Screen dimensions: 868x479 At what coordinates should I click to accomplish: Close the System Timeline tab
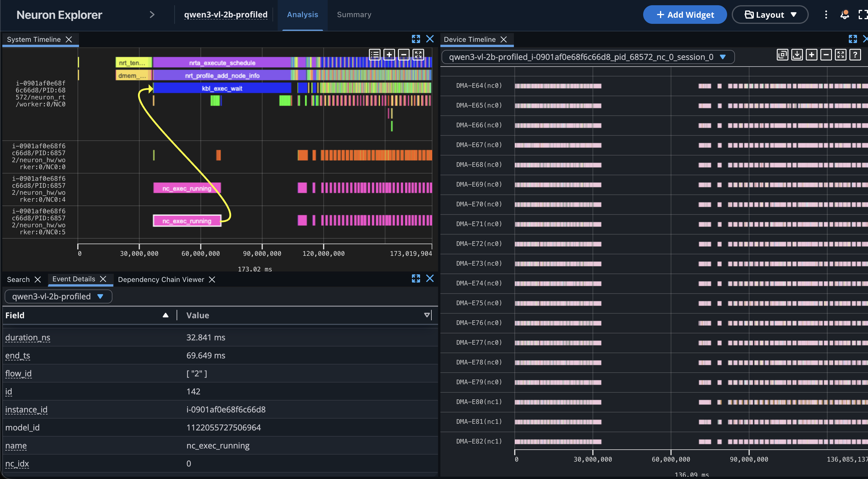tap(69, 40)
